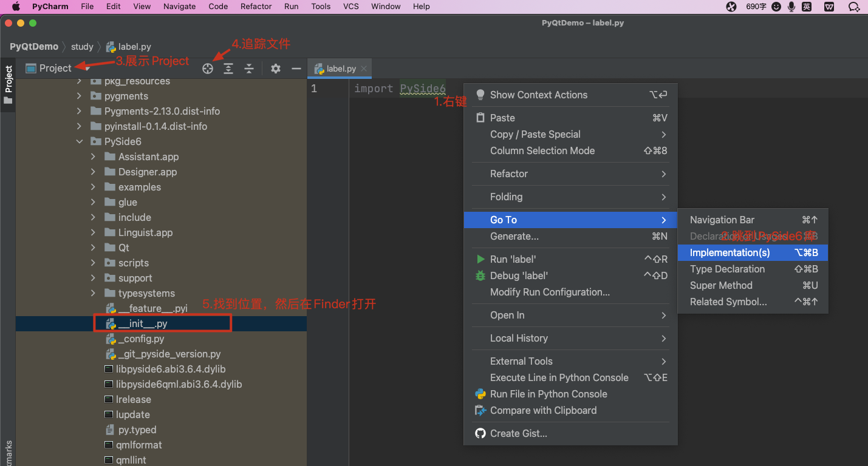The width and height of the screenshot is (868, 466).
Task: Close the label.py editor tab
Action: coord(364,69)
